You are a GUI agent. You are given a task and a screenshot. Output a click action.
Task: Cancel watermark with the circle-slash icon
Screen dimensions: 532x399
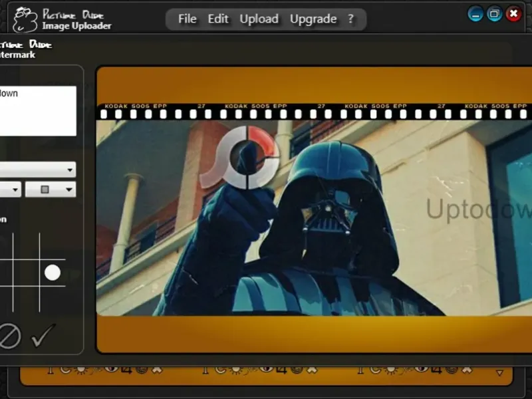(9, 336)
